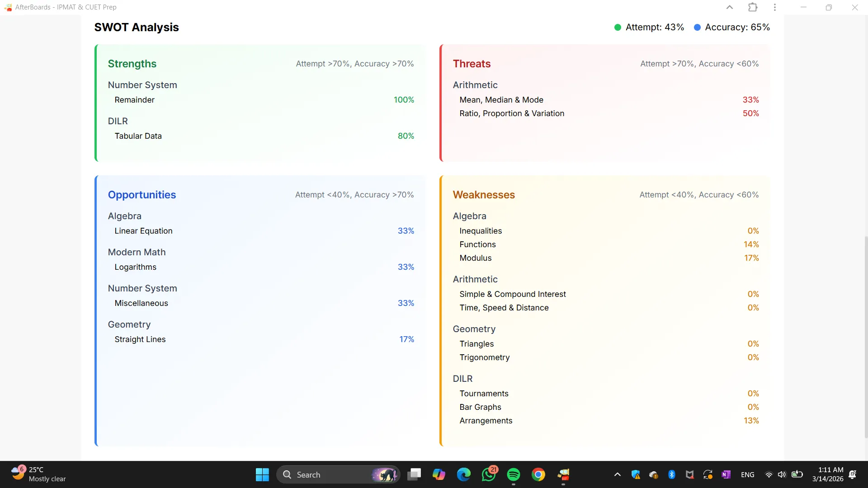Select the AfterBoards app taskbar icon
The height and width of the screenshot is (488, 868).
coord(563,474)
